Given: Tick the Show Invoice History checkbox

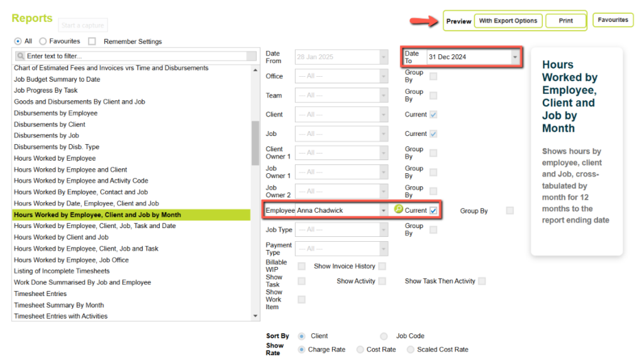Looking at the screenshot, I should [382, 266].
